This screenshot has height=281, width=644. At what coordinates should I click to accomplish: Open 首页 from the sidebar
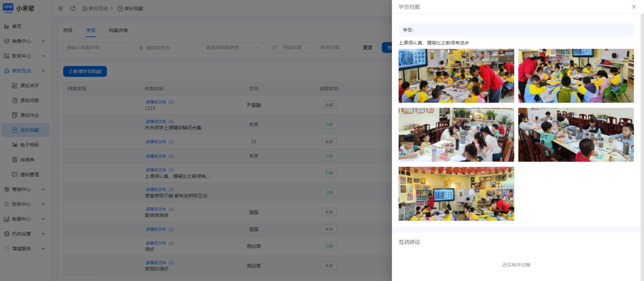[17, 26]
